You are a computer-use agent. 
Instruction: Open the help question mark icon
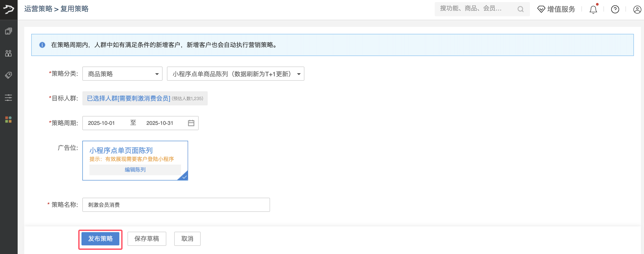615,9
